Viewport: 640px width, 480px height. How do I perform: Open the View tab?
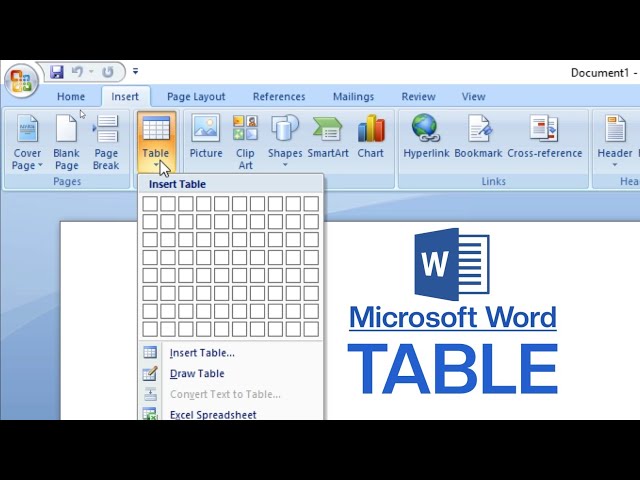coord(473,97)
